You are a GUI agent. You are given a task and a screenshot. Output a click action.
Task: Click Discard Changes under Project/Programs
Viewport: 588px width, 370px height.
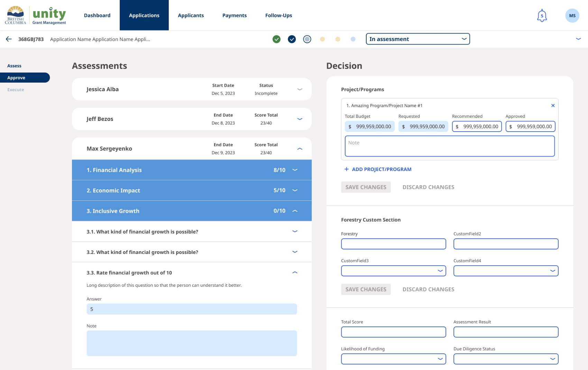point(428,187)
